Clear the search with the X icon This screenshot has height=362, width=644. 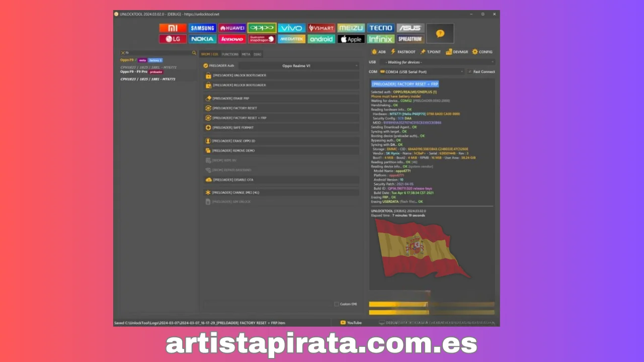[x=123, y=52]
